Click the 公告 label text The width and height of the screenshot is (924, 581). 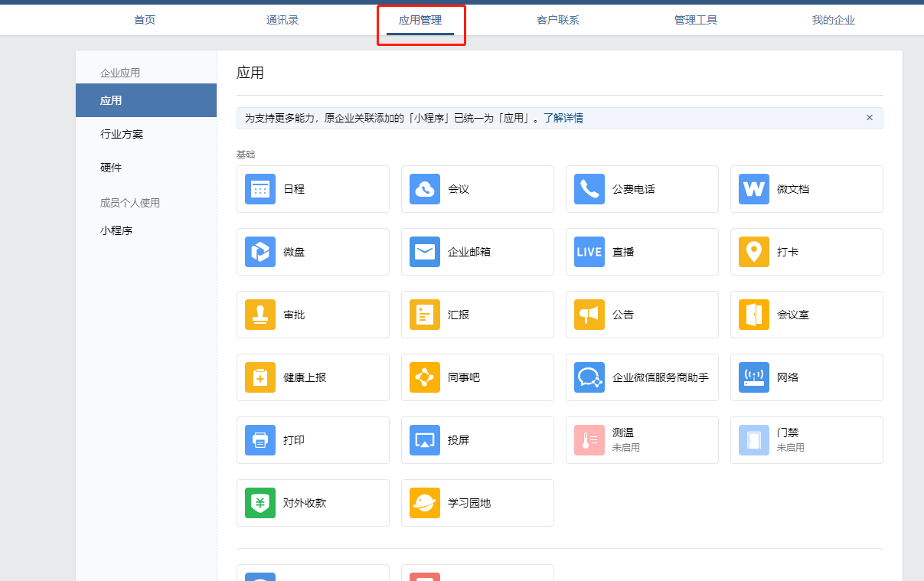pyautogui.click(x=623, y=315)
